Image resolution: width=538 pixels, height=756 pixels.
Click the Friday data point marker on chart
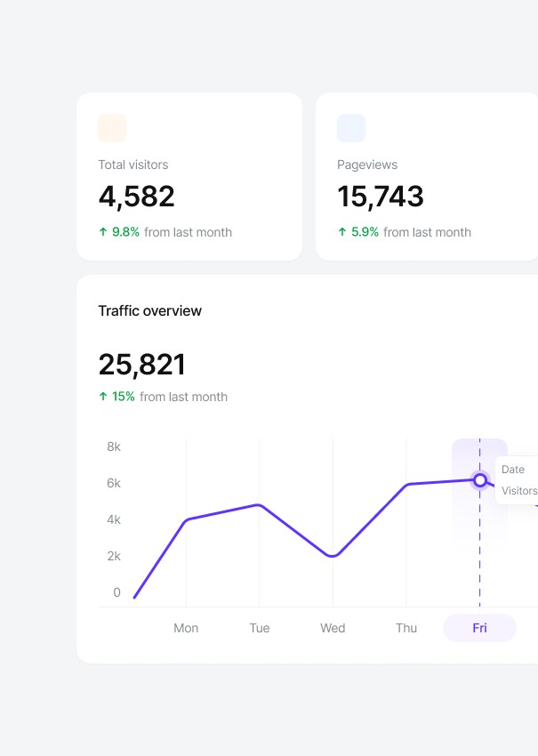pyautogui.click(x=479, y=480)
